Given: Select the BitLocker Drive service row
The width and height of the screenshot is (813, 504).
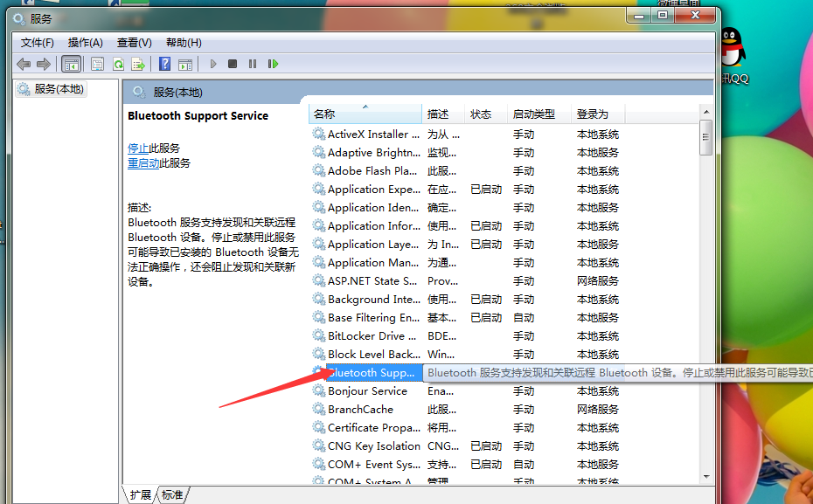Looking at the screenshot, I should tap(467, 336).
